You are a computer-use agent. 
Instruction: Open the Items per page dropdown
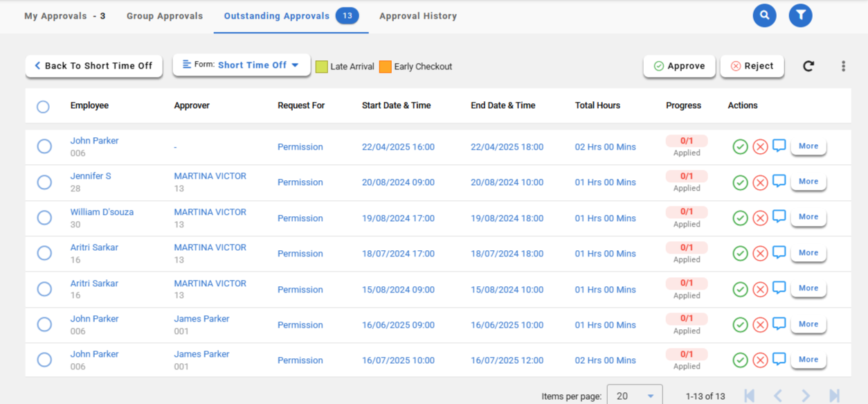[634, 396]
